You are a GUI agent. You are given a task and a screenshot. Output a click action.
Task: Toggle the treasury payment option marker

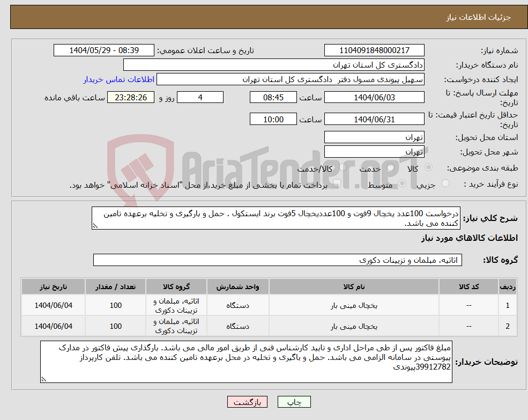click(336, 183)
